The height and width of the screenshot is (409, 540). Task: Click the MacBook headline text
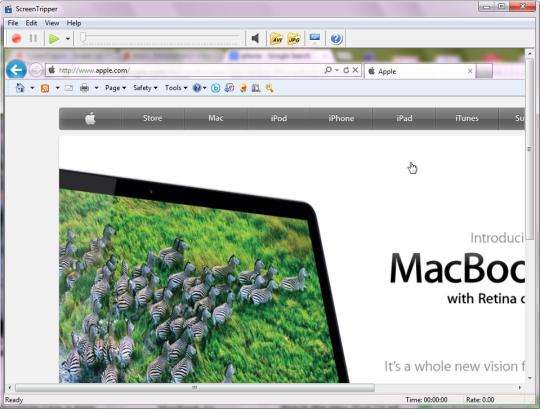click(457, 269)
